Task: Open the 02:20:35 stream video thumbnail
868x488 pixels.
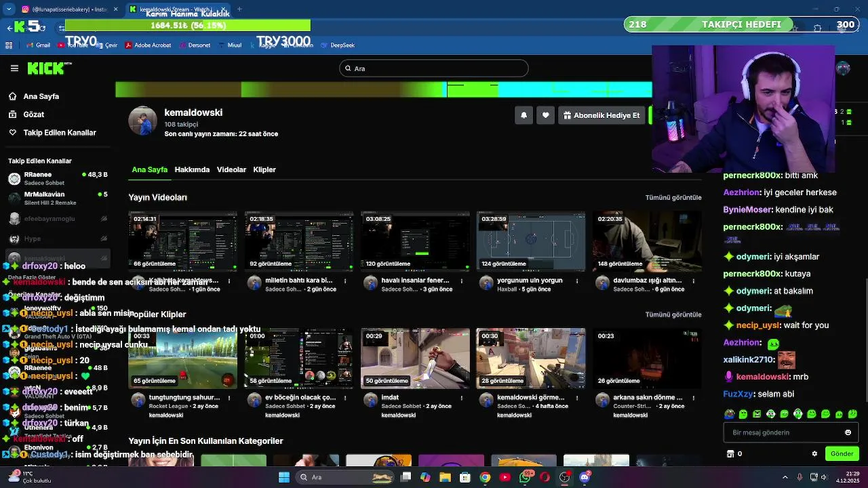Action: pyautogui.click(x=647, y=241)
